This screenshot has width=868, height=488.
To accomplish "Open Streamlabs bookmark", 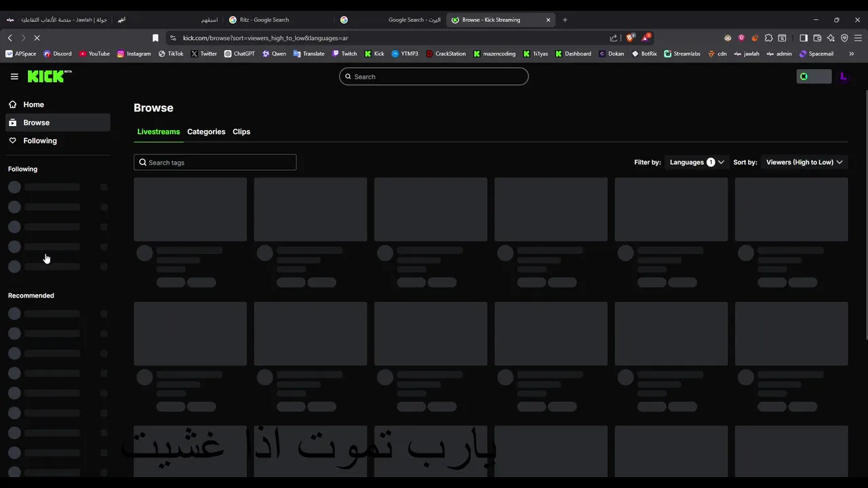I will coord(682,54).
